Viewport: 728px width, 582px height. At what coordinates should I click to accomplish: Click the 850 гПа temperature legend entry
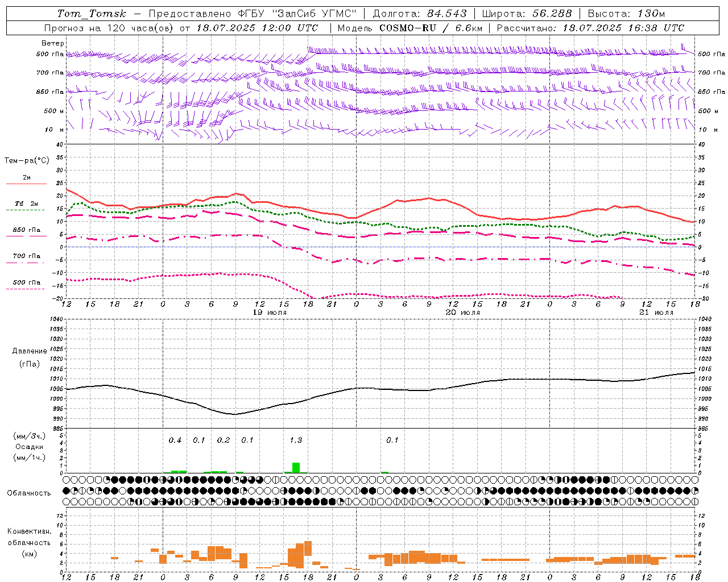27,230
